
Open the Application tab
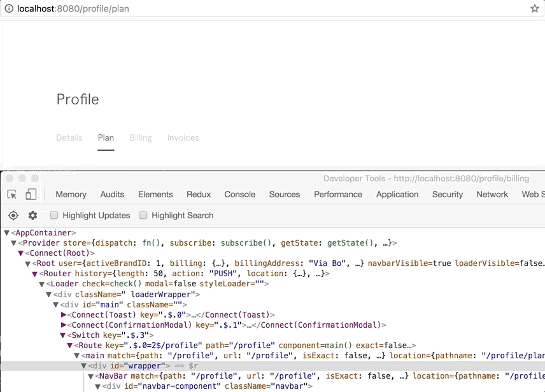coord(397,194)
